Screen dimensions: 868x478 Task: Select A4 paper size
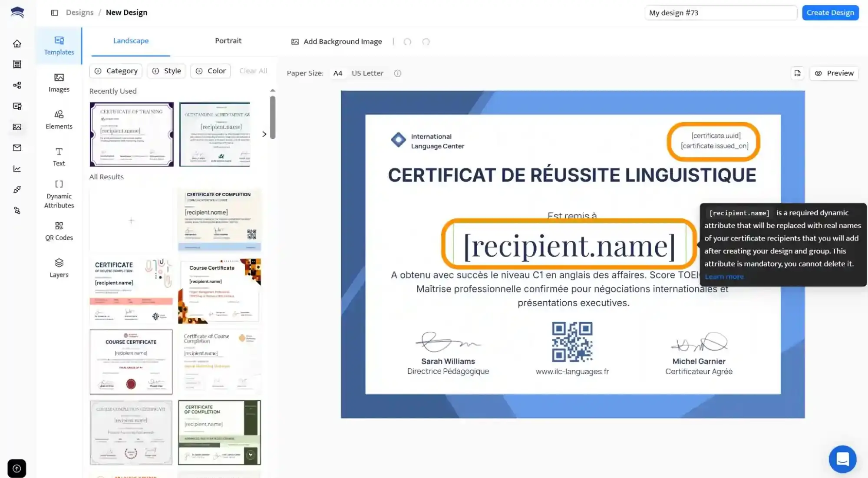point(338,73)
